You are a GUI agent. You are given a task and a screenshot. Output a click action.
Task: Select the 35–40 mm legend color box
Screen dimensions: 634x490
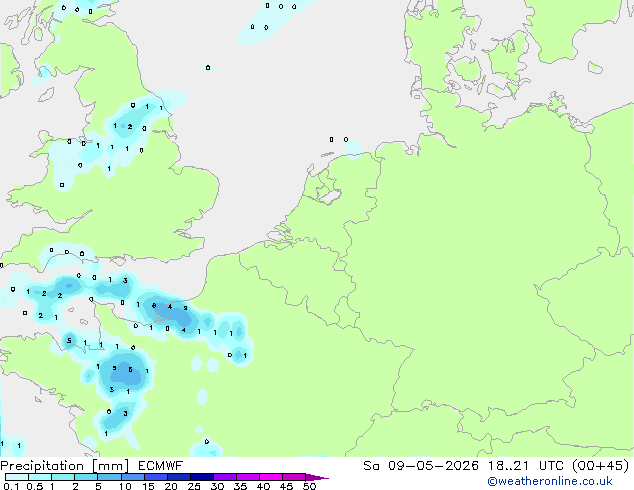tap(248, 477)
